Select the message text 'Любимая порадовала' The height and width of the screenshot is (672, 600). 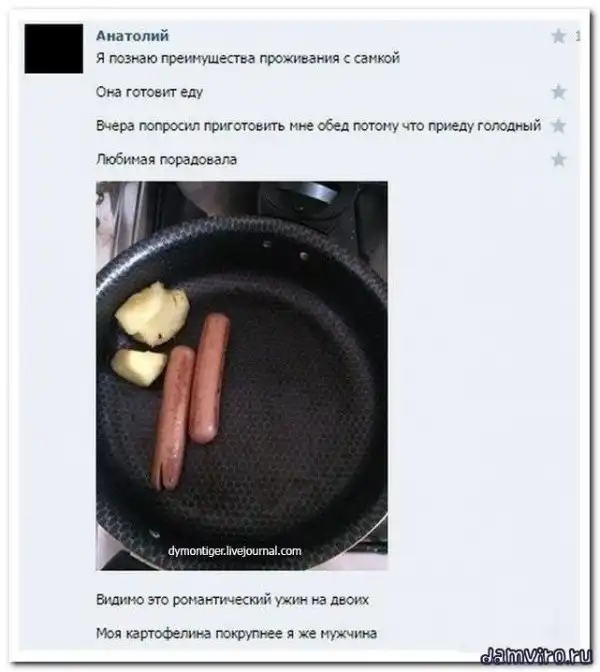coord(166,159)
